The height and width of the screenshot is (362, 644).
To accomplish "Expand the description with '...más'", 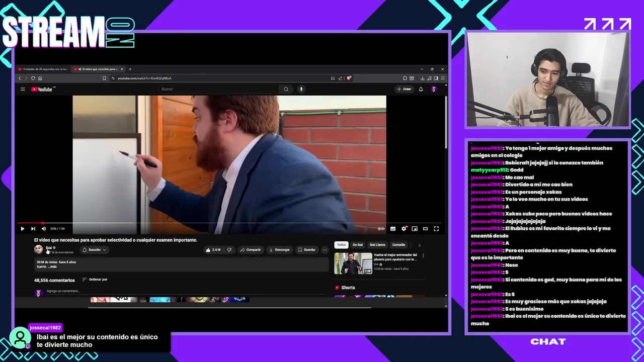I will point(52,266).
